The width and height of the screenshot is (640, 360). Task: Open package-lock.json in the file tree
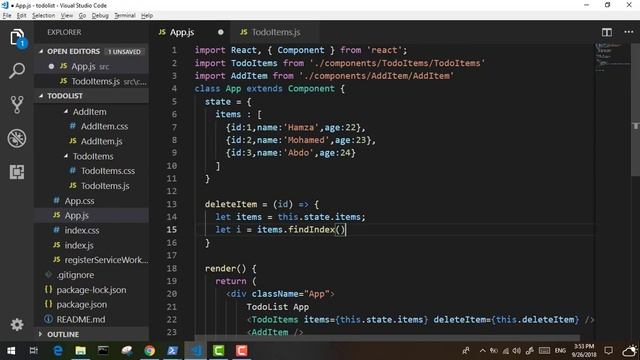91,290
